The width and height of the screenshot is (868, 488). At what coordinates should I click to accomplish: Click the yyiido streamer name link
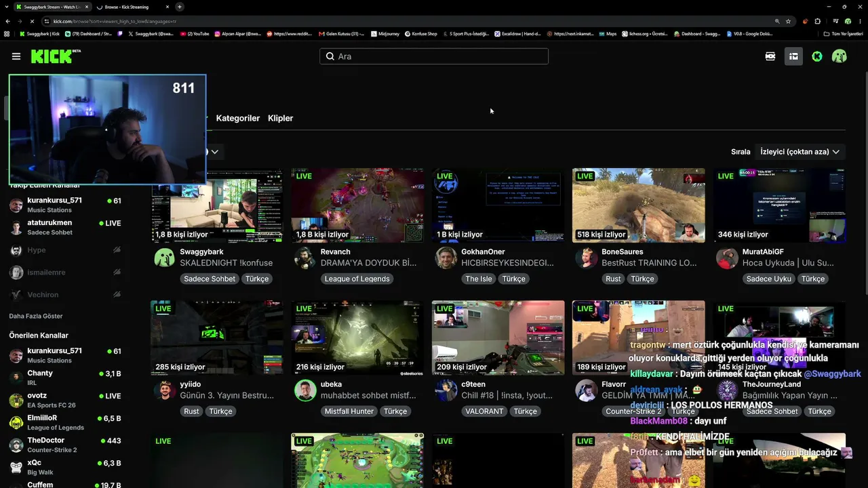pos(191,384)
